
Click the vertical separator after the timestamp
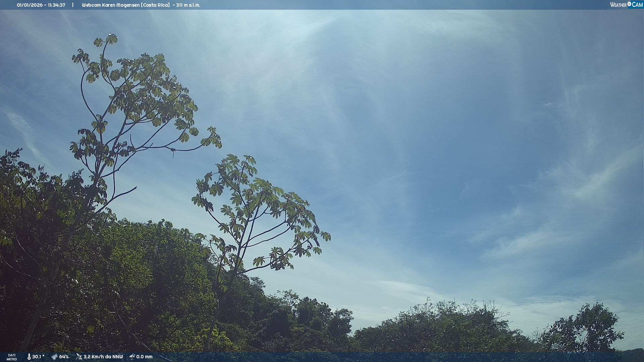tap(72, 5)
